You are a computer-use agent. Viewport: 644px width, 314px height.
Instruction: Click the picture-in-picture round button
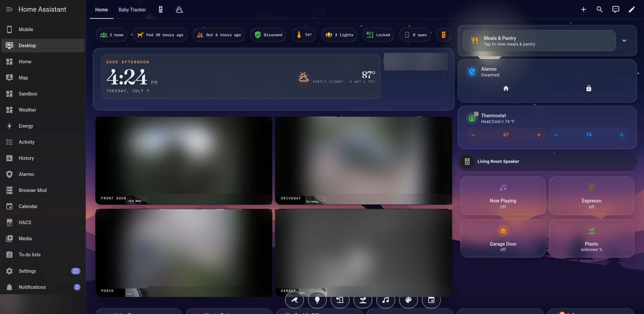[x=431, y=300]
